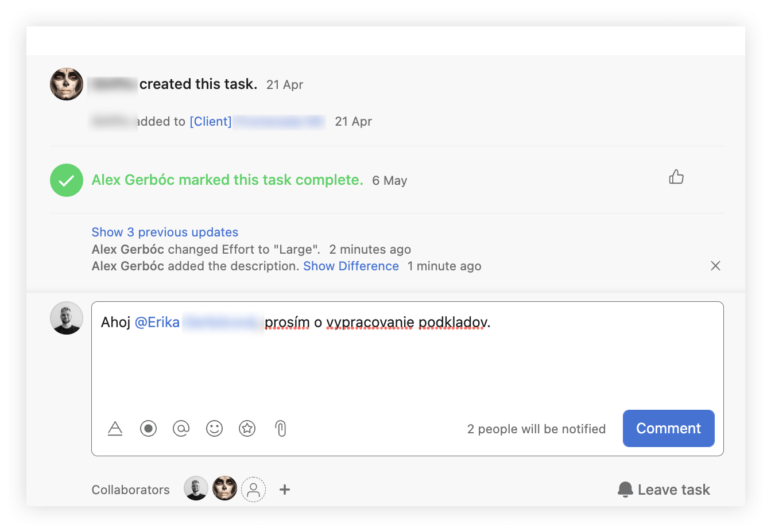771x532 pixels.
Task: Open the emoji picker smiley icon
Action: [214, 429]
